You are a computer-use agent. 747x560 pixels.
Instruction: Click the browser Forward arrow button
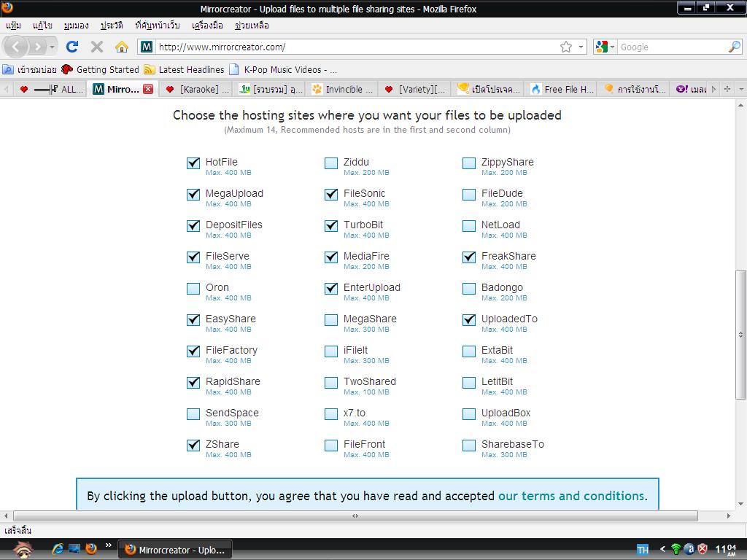(37, 47)
